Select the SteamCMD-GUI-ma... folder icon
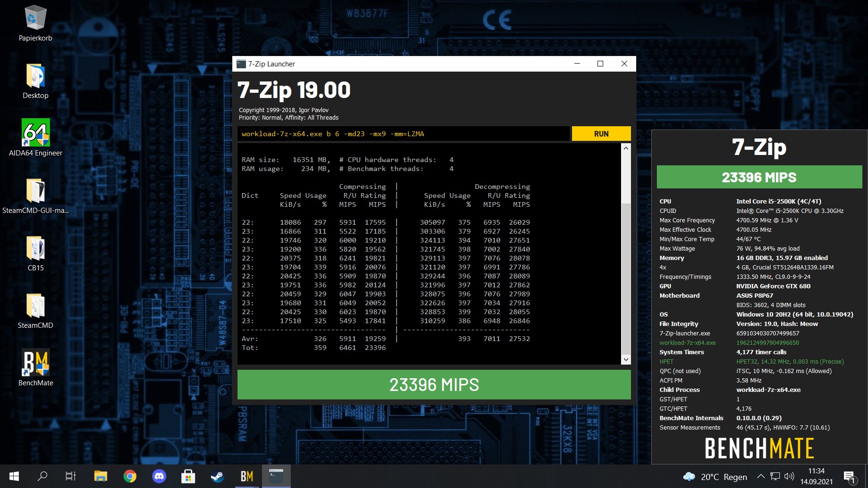This screenshot has width=868, height=488. (35, 196)
